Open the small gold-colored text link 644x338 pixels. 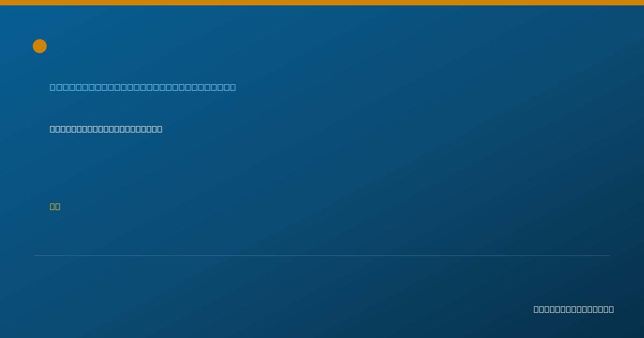pos(55,207)
